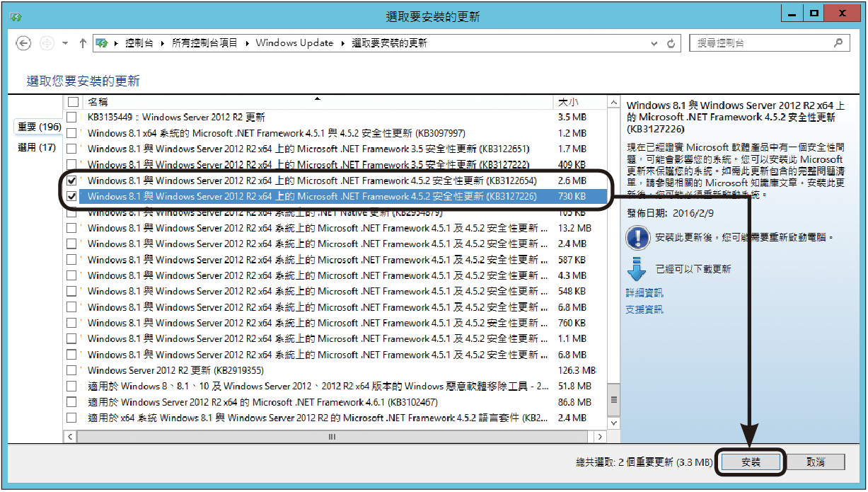Expand the chevron after 控制台 breadcrumb
Viewport: 868px width, 492px height.
163,43
